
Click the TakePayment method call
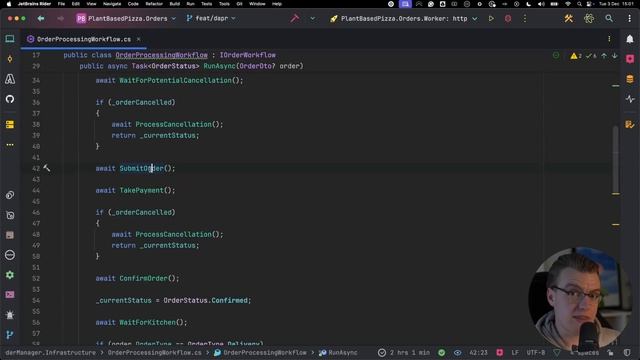[141, 190]
